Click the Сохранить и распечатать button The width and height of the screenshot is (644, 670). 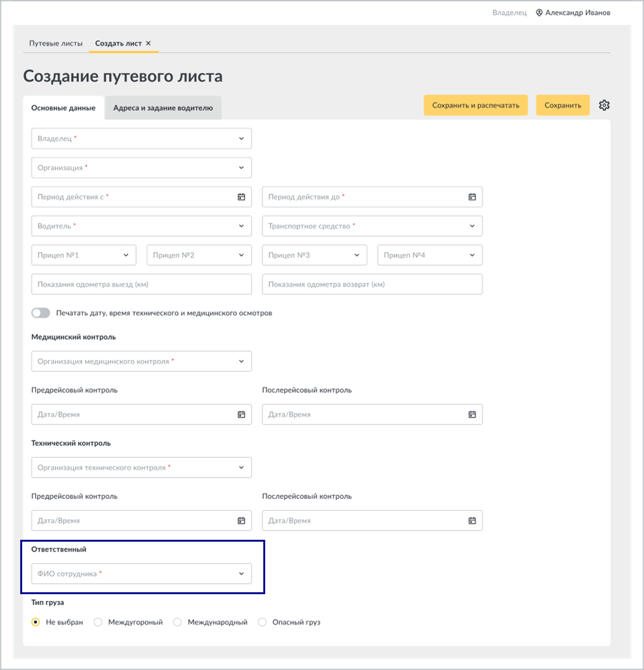(x=476, y=105)
